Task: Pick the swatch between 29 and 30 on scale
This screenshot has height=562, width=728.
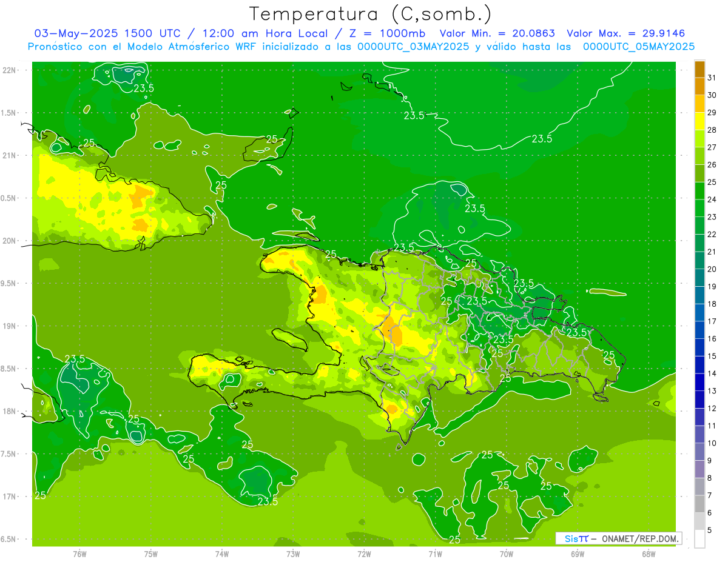Action: click(x=699, y=104)
